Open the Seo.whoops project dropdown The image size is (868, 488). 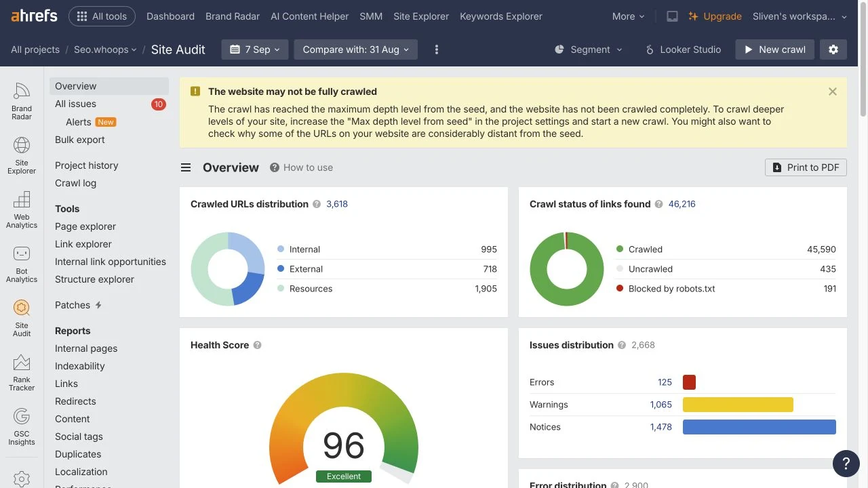[105, 49]
